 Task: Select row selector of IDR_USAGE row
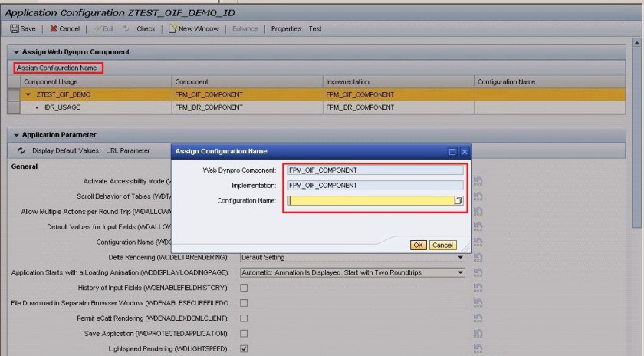(x=14, y=107)
